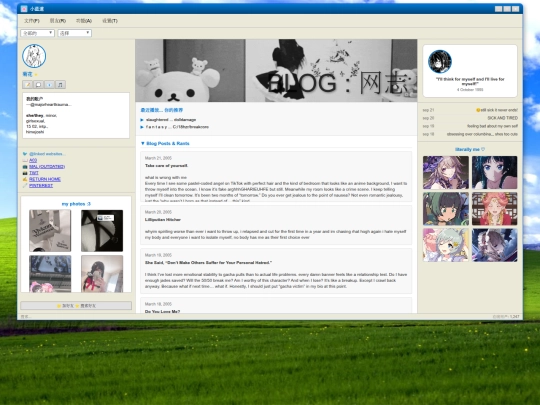Open the RETURN HOME link
Viewport: 540px width, 405px height.
click(x=45, y=179)
